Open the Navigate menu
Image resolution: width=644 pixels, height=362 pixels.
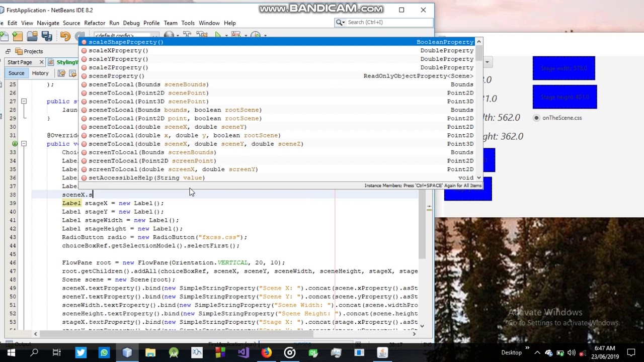(48, 23)
